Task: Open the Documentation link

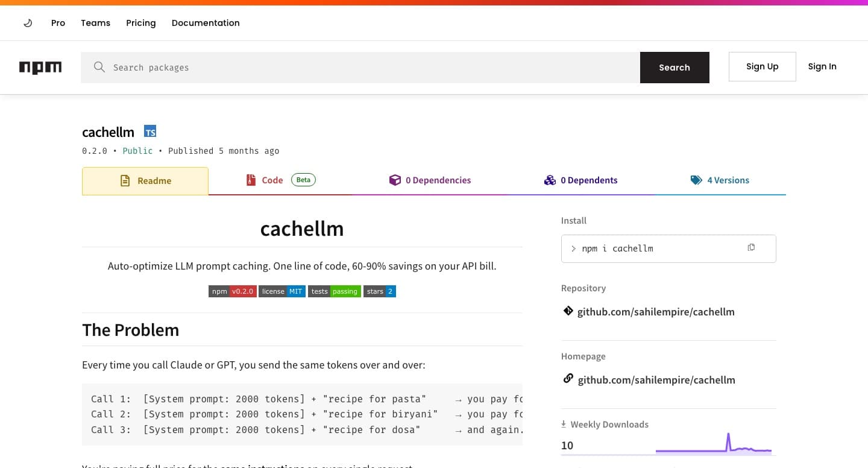Action: click(206, 23)
